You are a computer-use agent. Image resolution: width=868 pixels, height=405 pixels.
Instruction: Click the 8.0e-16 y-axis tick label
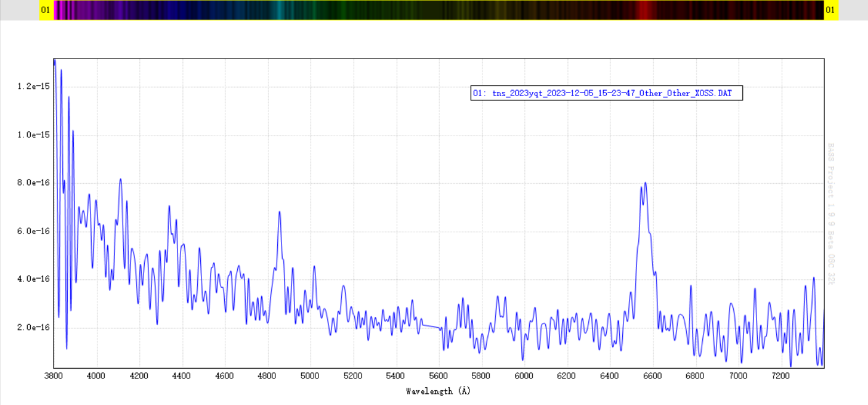click(x=34, y=183)
